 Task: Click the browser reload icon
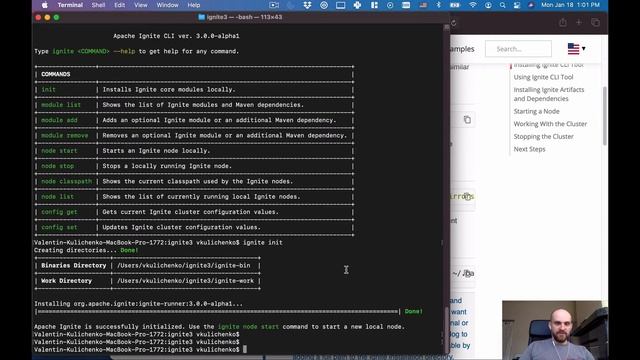453,23
